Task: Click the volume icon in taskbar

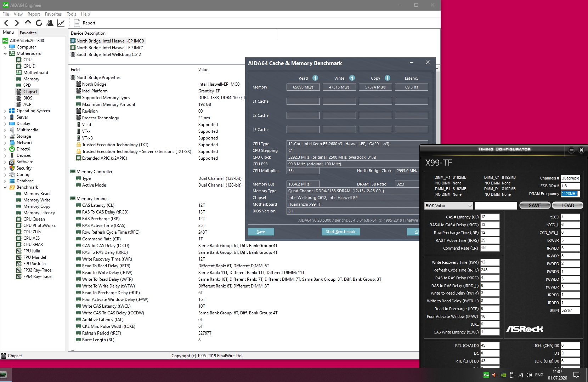Action: (529, 375)
